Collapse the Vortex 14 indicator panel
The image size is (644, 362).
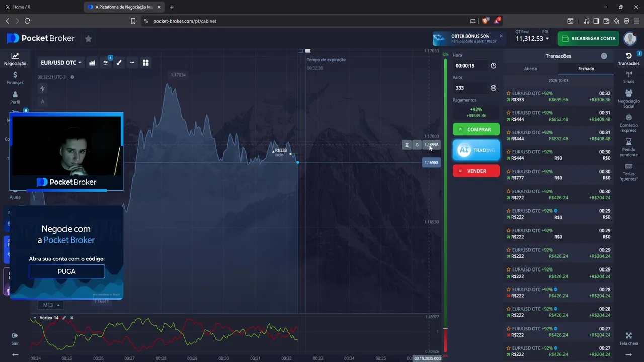35,318
